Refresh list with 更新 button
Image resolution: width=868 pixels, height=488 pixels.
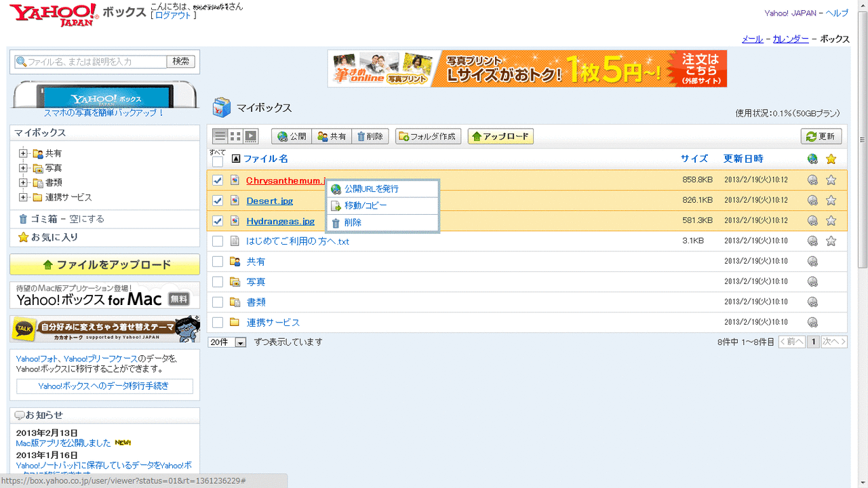pyautogui.click(x=821, y=136)
